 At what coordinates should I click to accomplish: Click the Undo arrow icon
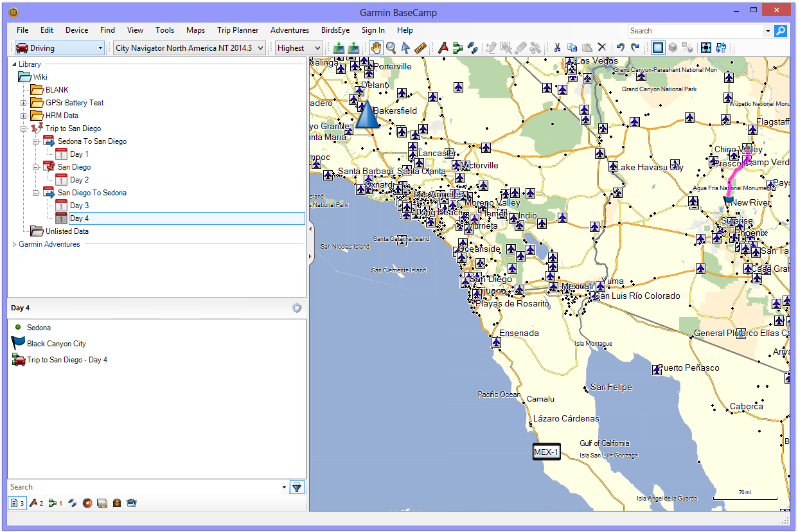click(620, 48)
